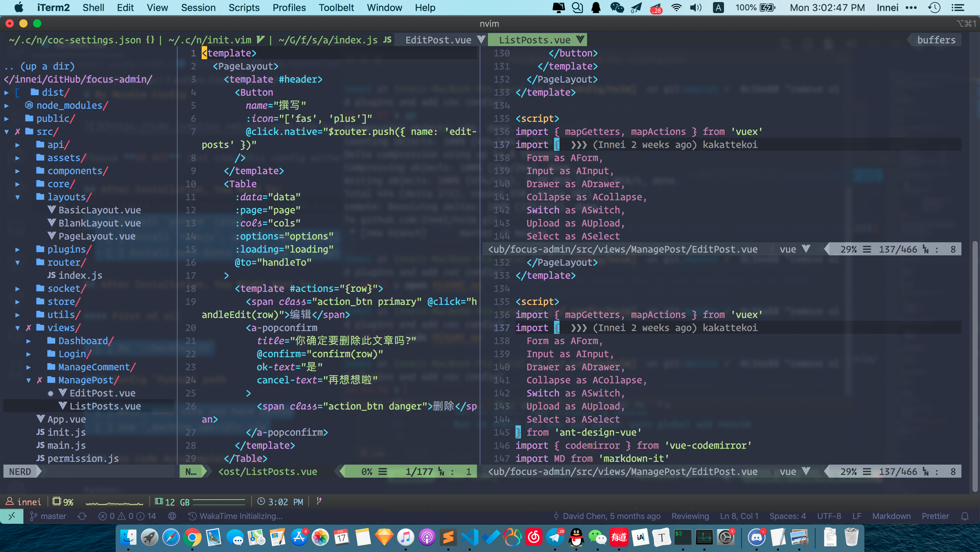Open Time Machine menu bar icon
This screenshot has height=552, width=980.
934,8
